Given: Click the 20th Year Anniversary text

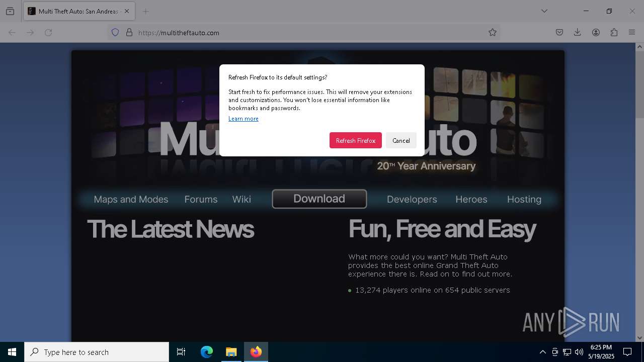Looking at the screenshot, I should (x=426, y=166).
